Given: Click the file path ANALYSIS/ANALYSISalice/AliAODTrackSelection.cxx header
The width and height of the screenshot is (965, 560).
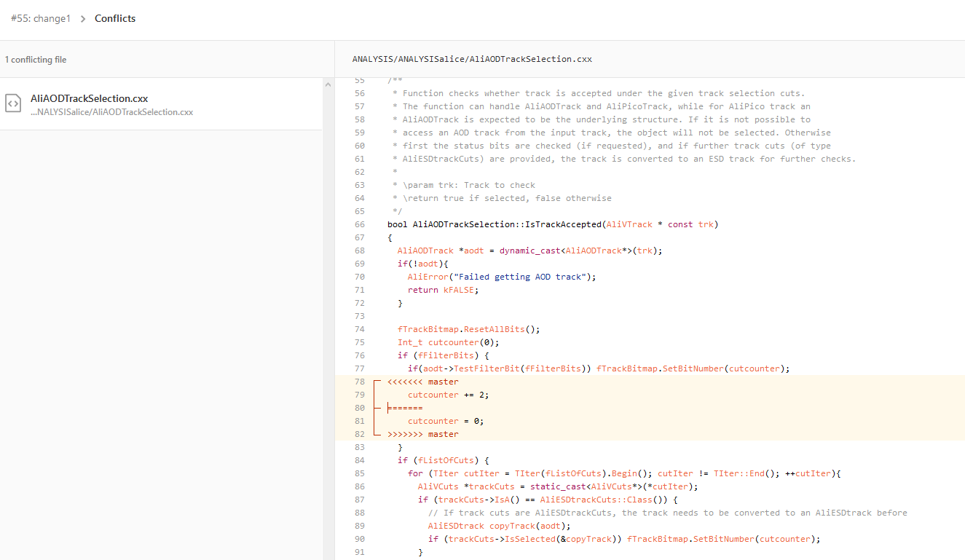Looking at the screenshot, I should (472, 59).
